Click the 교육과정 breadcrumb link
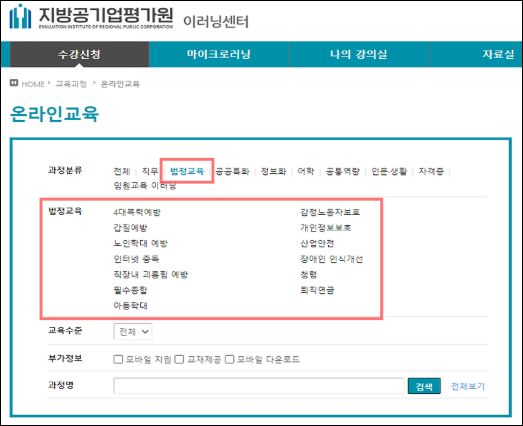Screen dimensions: 523x426 (71, 84)
